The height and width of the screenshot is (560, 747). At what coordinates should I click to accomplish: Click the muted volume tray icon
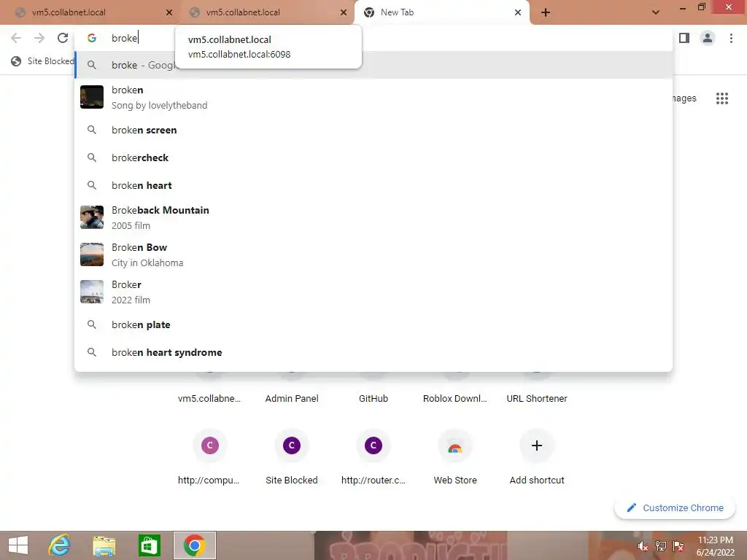pos(643,546)
